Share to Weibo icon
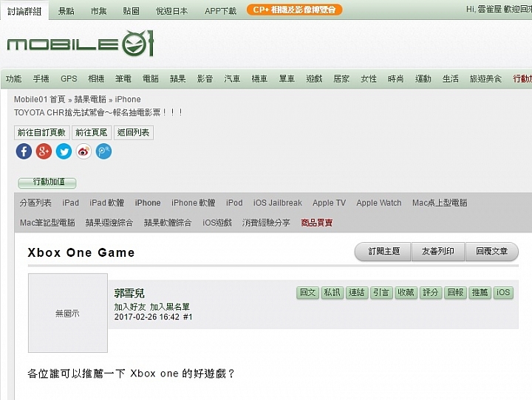 [x=83, y=151]
